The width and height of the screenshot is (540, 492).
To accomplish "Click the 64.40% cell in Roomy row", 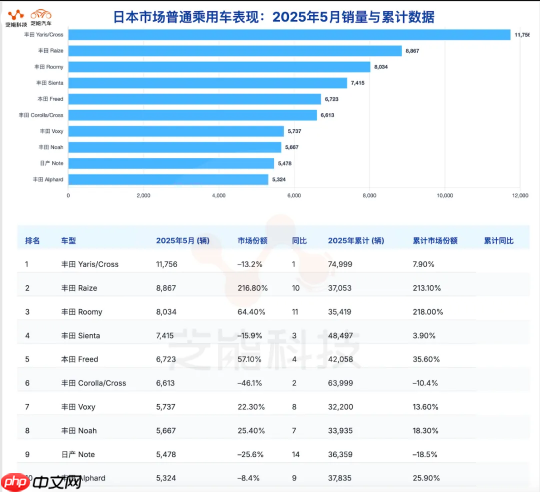I will 251,312.
